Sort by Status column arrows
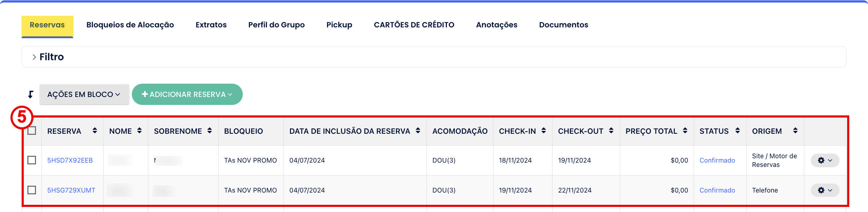 point(738,131)
